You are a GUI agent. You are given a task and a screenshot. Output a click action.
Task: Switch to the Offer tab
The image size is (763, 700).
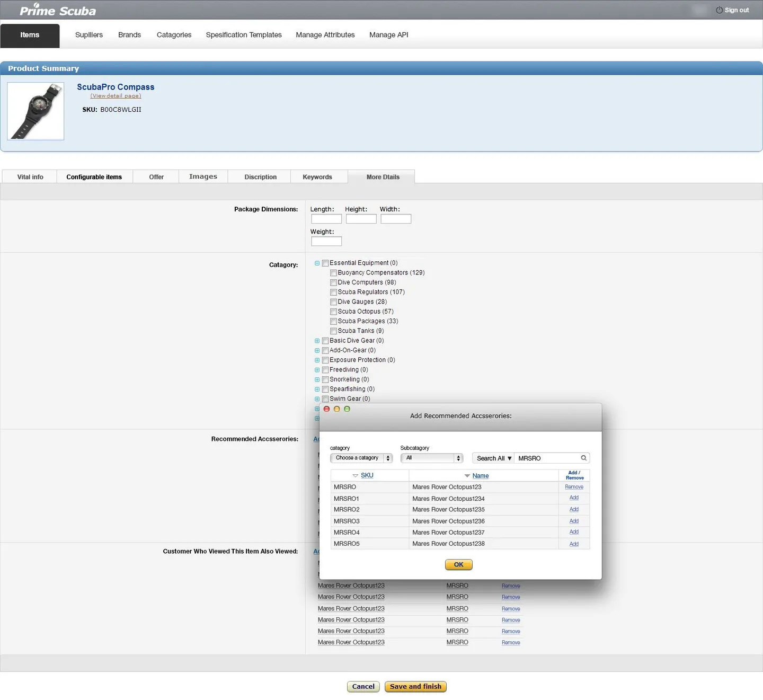156,177
